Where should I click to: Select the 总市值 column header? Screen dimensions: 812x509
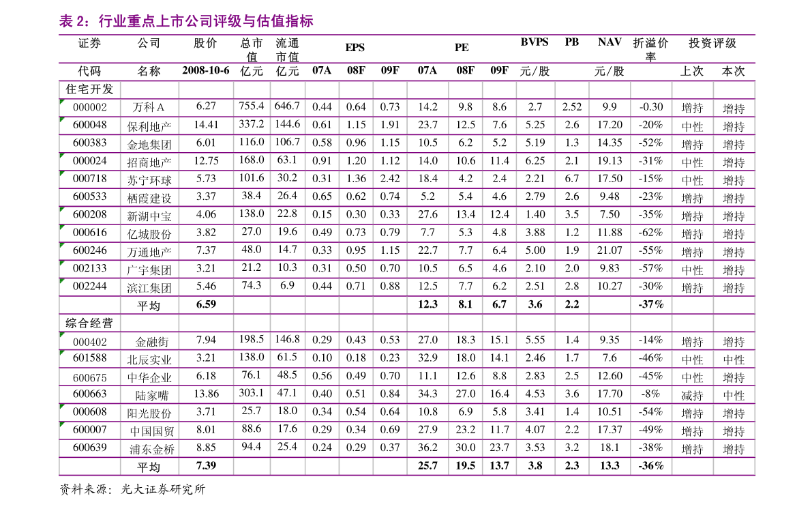(x=252, y=50)
